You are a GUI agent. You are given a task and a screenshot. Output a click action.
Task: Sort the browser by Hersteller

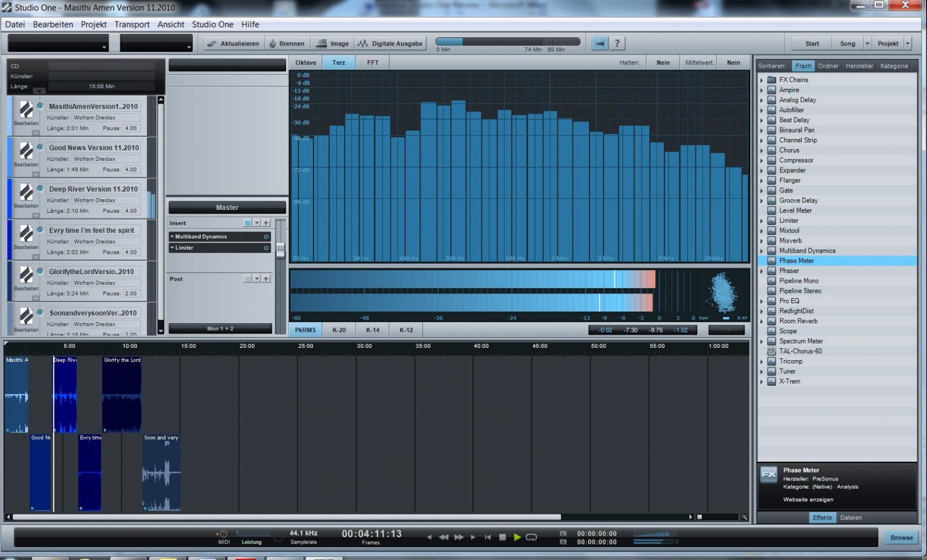click(x=859, y=66)
